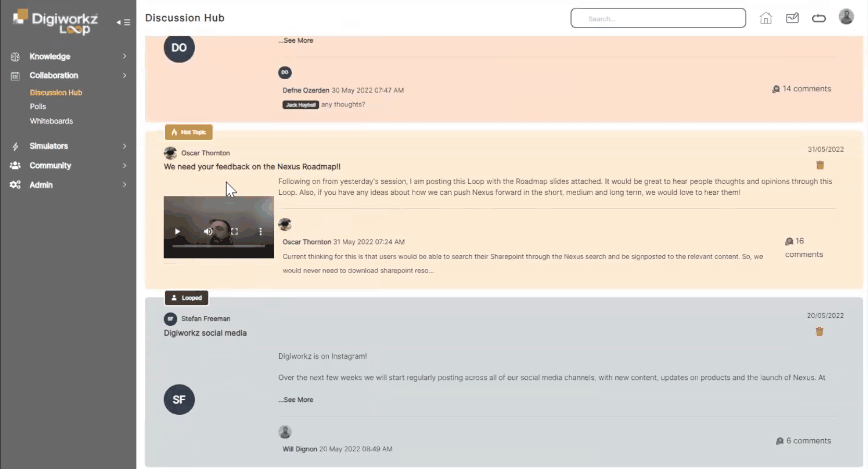Open the post titled We need your feedback on the Nexus Roadmap

click(252, 167)
